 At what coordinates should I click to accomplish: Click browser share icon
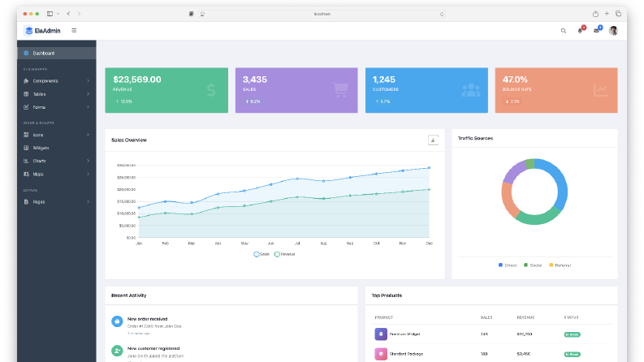point(595,14)
